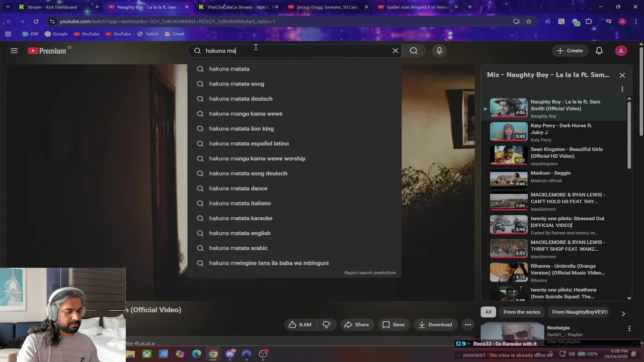Select the From the series chip

522,312
